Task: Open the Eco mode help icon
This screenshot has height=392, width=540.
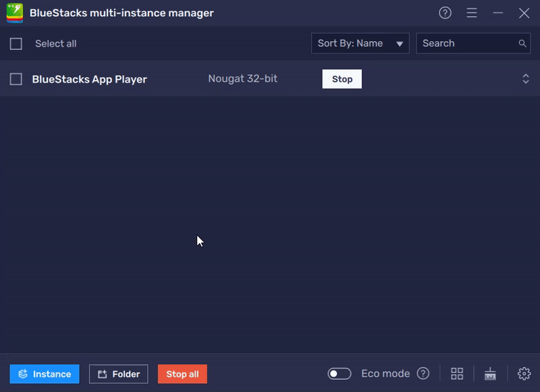Action: [423, 373]
